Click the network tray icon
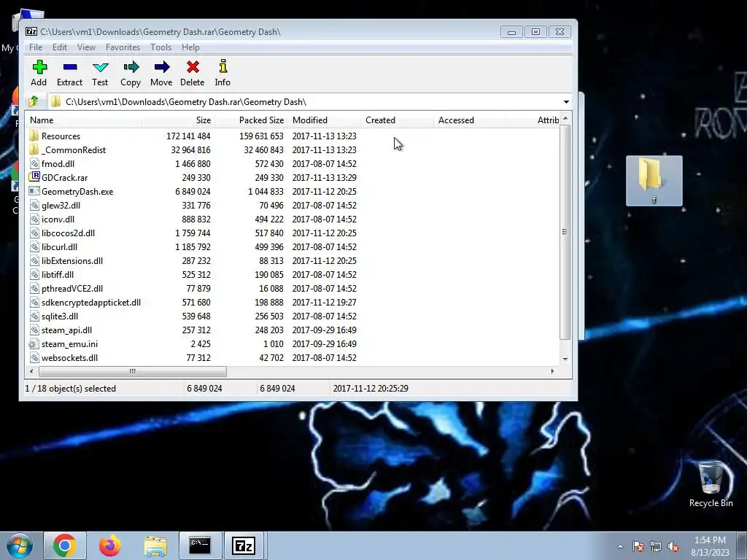747x560 pixels. pyautogui.click(x=656, y=546)
